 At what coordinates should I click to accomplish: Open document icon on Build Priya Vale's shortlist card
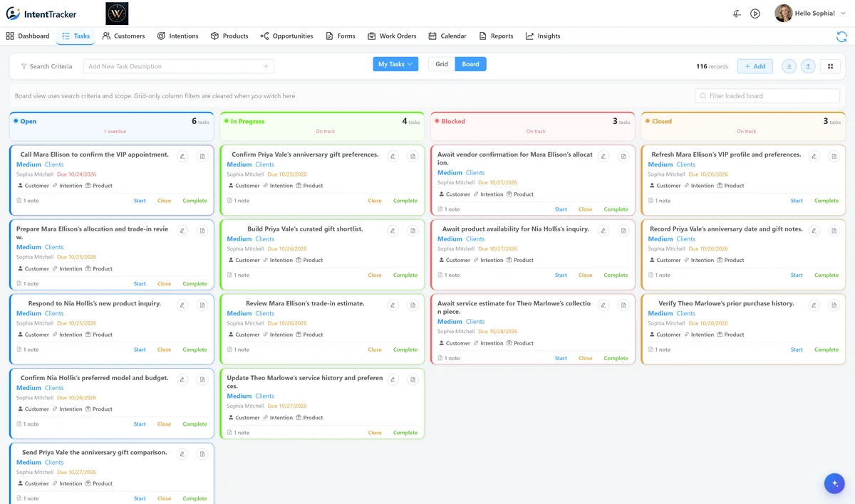[x=413, y=231]
